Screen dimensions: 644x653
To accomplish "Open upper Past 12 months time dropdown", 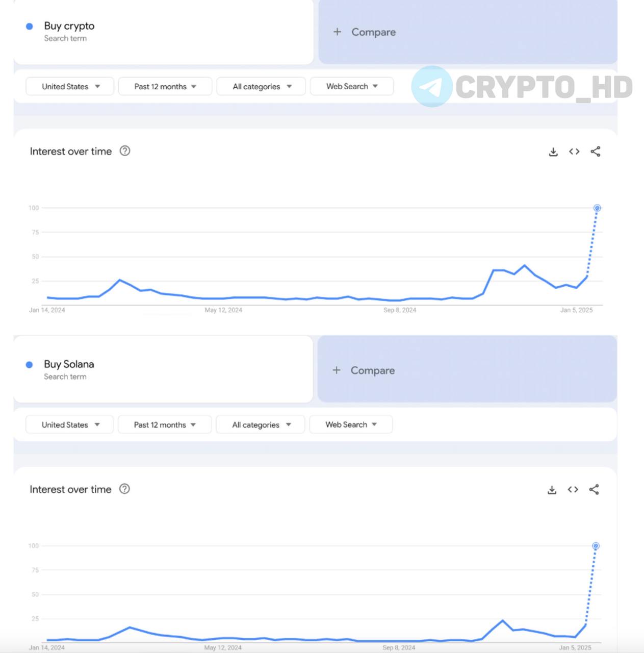I will click(x=165, y=87).
